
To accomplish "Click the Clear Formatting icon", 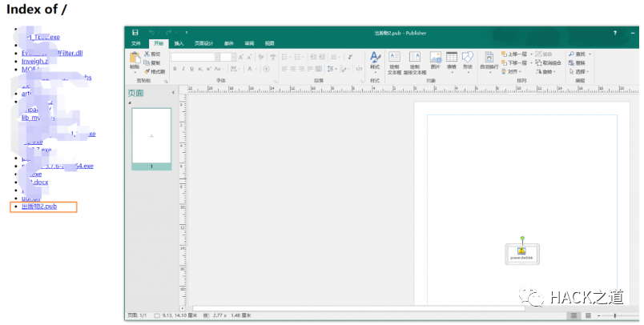I will (261, 57).
